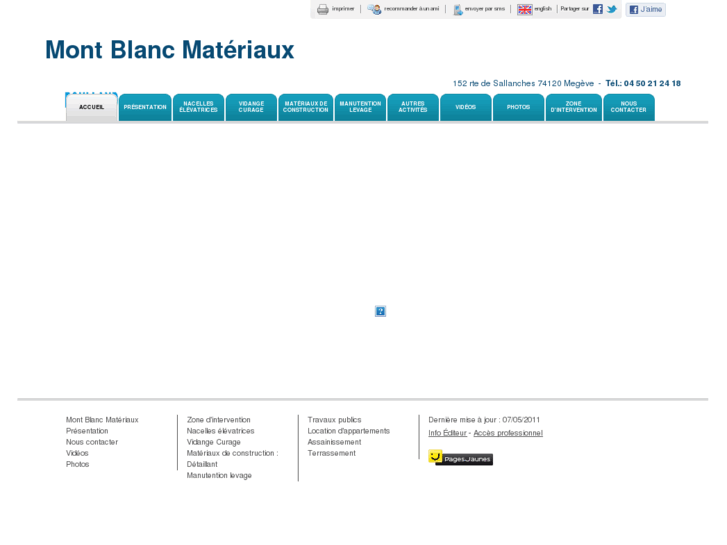Screen dimensions: 727x545
Task: Click footer link Nacelles élévatrices
Action: pos(220,431)
